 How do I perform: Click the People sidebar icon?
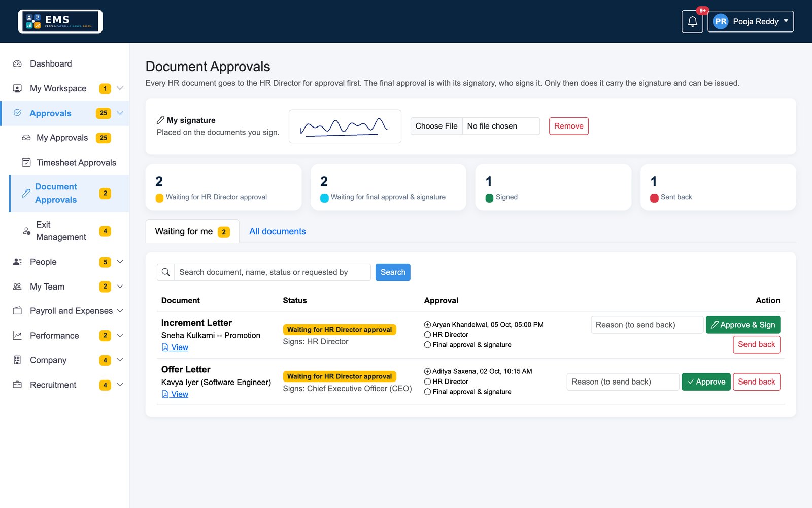17,262
